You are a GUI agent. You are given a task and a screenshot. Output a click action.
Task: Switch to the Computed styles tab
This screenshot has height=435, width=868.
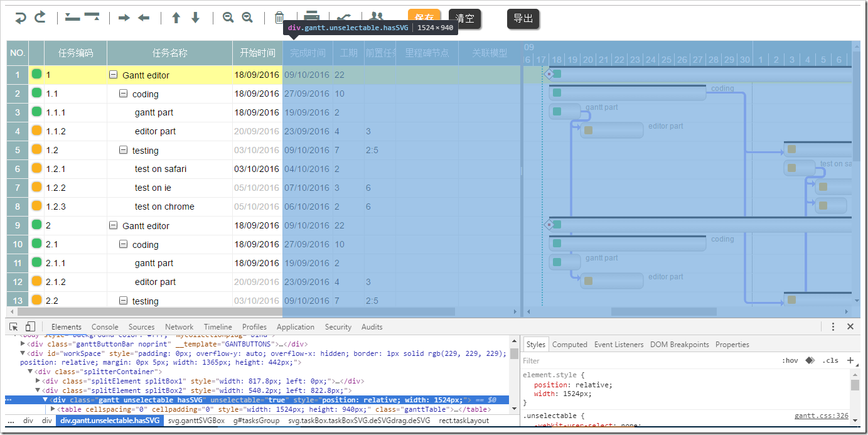(570, 345)
